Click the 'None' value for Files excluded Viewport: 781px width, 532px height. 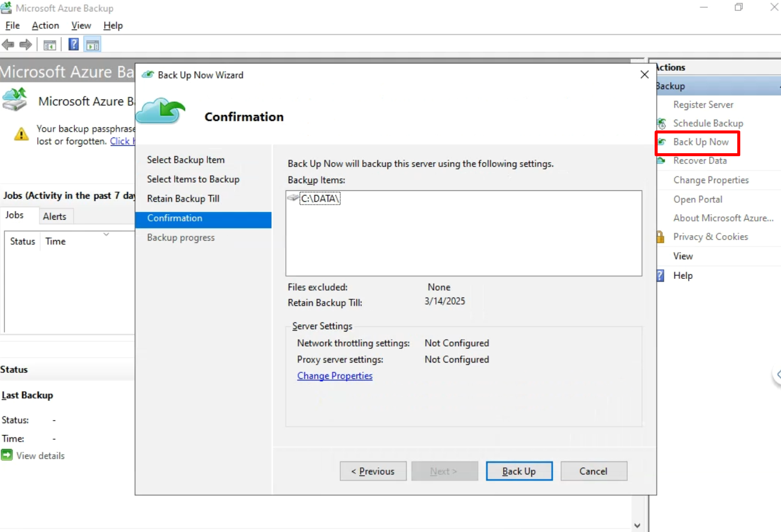(439, 287)
